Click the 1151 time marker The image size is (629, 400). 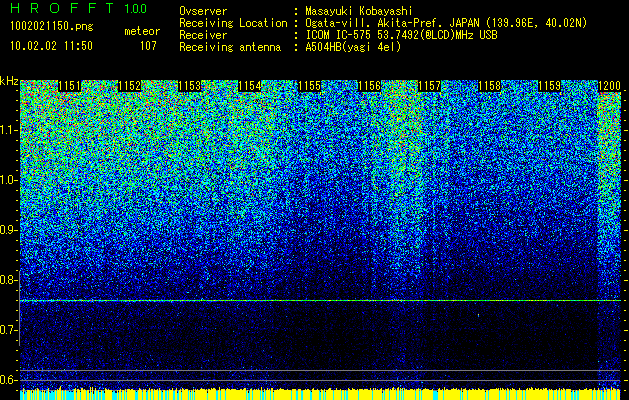coord(69,86)
